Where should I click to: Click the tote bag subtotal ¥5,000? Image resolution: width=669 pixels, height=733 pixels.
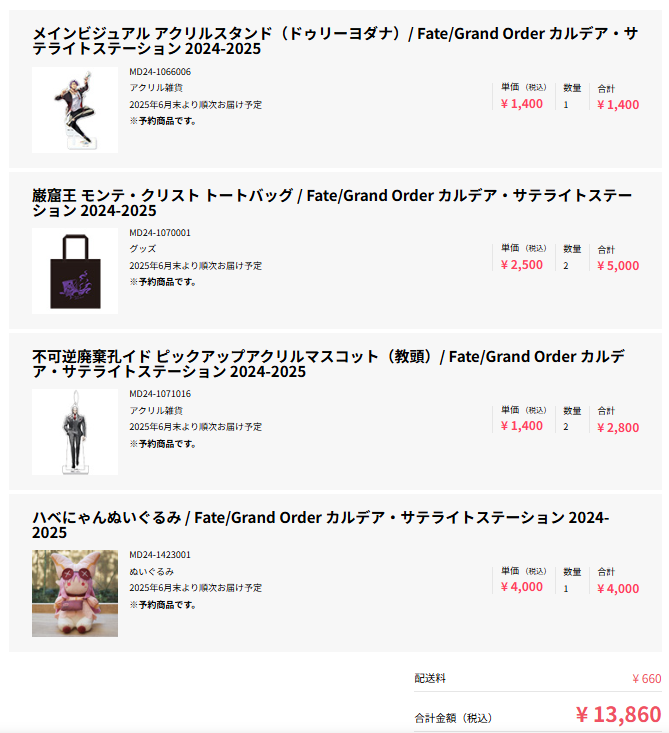click(x=618, y=266)
